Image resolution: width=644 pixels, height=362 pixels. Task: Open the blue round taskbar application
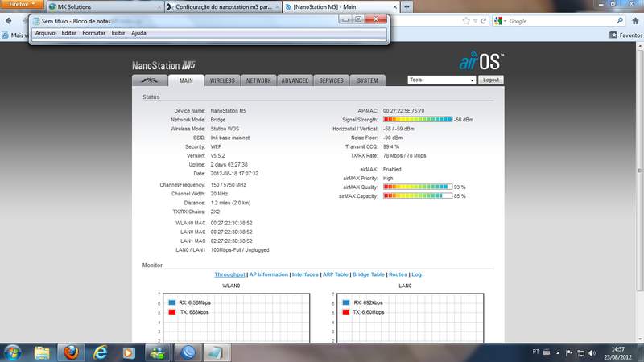188,353
